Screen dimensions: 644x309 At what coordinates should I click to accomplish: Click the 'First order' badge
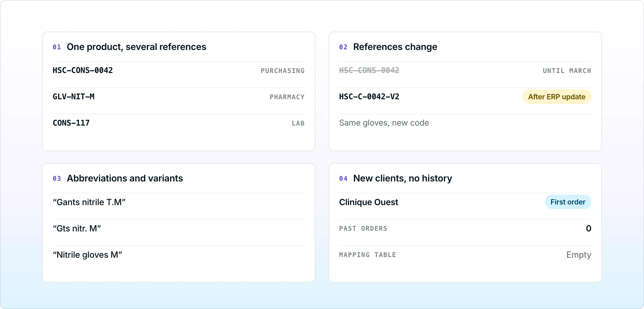[x=568, y=202]
